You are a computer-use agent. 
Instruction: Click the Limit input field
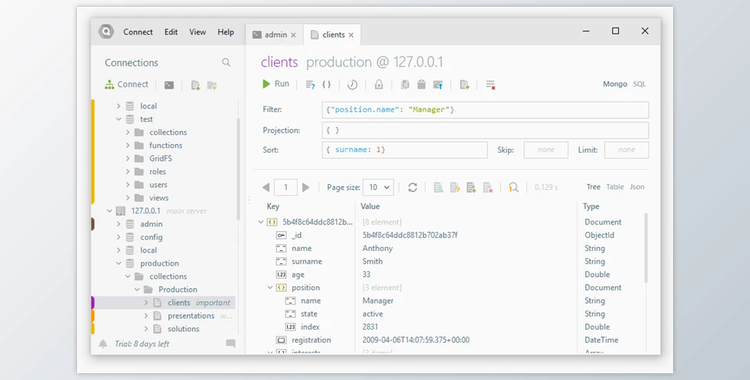626,150
